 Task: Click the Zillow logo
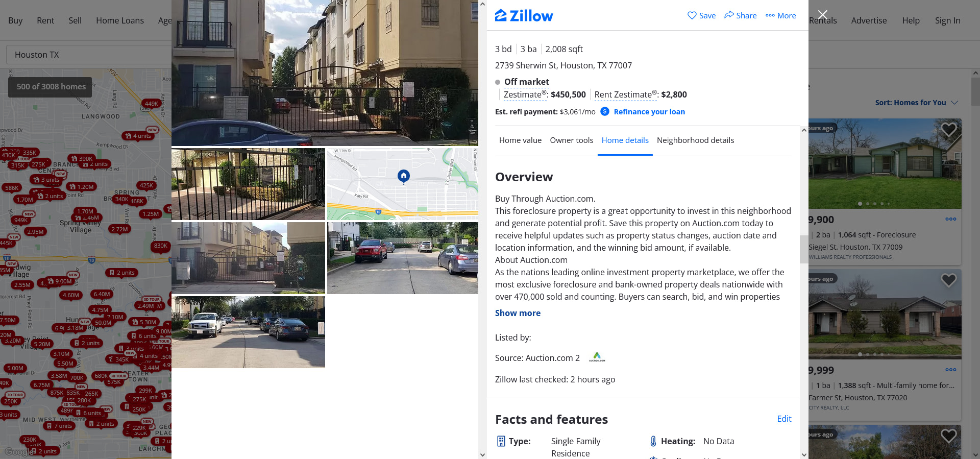point(524,16)
